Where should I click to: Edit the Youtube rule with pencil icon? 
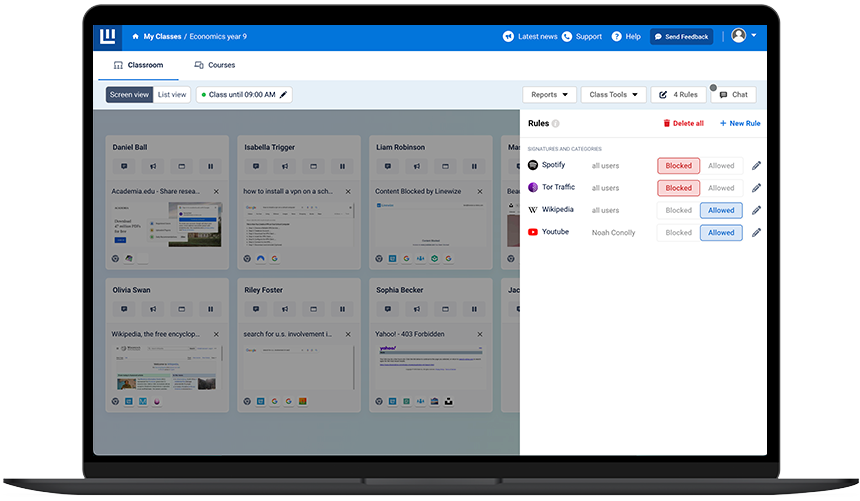[x=756, y=233]
